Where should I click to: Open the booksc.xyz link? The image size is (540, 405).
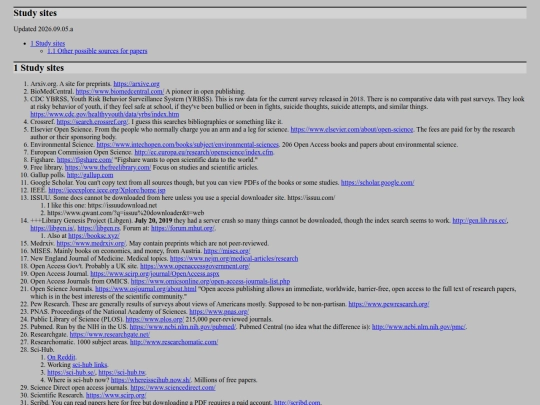point(94,236)
